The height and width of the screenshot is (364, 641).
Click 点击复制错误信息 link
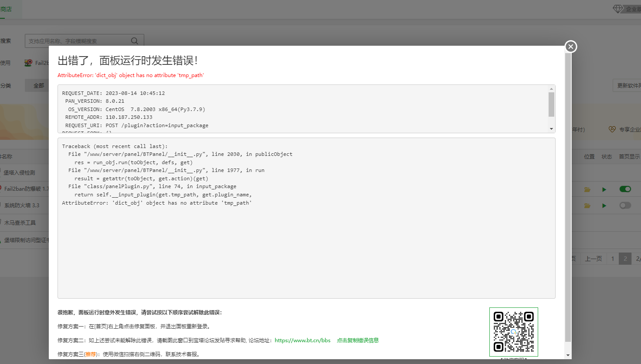(358, 340)
